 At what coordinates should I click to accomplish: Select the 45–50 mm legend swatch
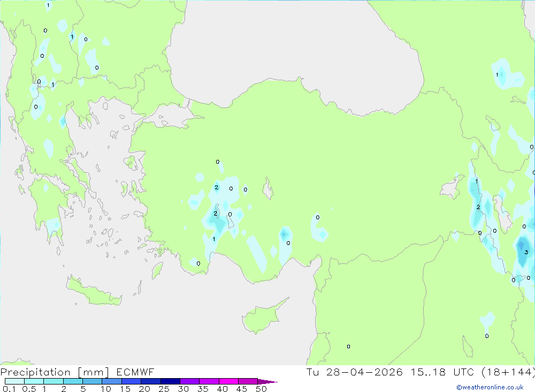coord(248,381)
